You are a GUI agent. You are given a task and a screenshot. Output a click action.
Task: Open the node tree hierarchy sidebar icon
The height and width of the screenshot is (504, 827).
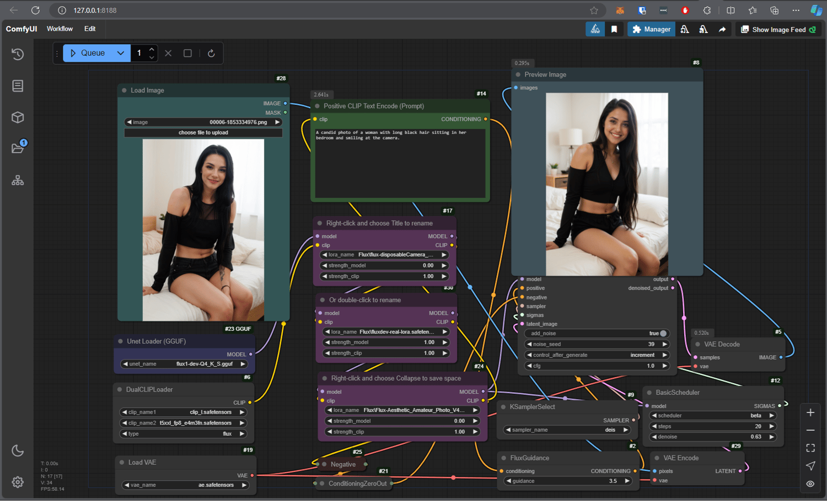(18, 180)
